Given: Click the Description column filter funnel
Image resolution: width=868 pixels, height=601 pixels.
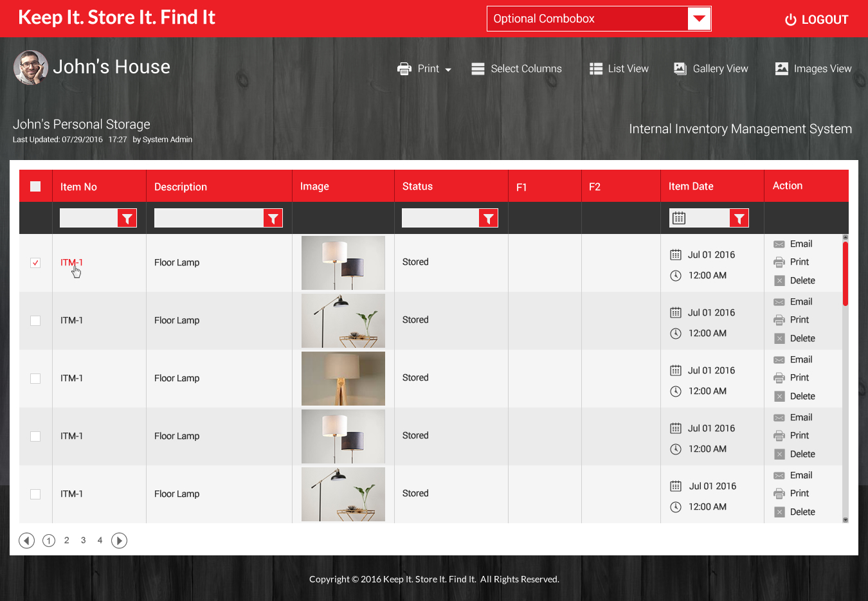Looking at the screenshot, I should pyautogui.click(x=273, y=219).
